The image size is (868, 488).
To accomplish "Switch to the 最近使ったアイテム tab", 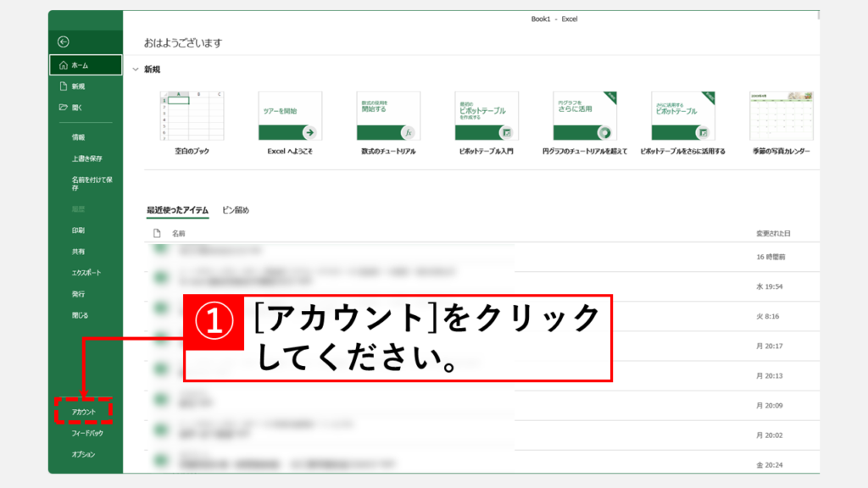I will (178, 210).
